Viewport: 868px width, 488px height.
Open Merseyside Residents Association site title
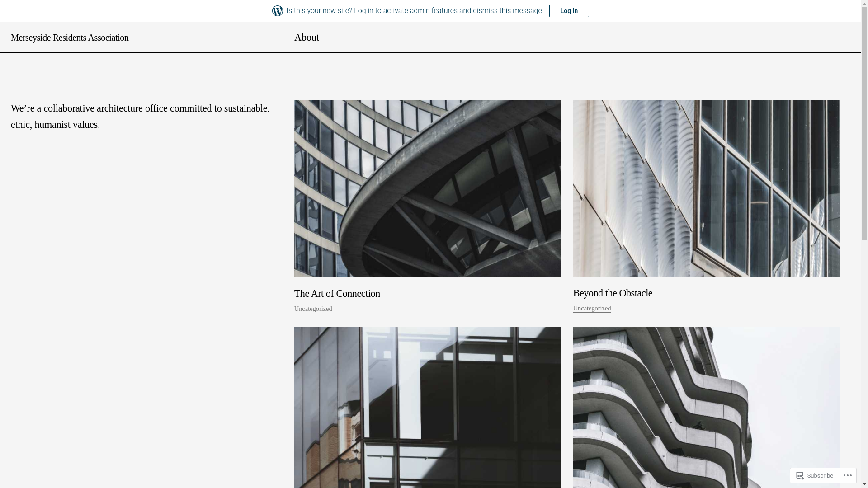pyautogui.click(x=70, y=38)
